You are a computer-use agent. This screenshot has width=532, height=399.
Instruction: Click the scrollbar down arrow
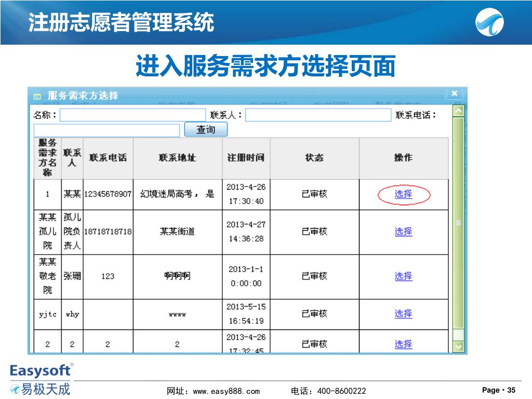tap(458, 347)
